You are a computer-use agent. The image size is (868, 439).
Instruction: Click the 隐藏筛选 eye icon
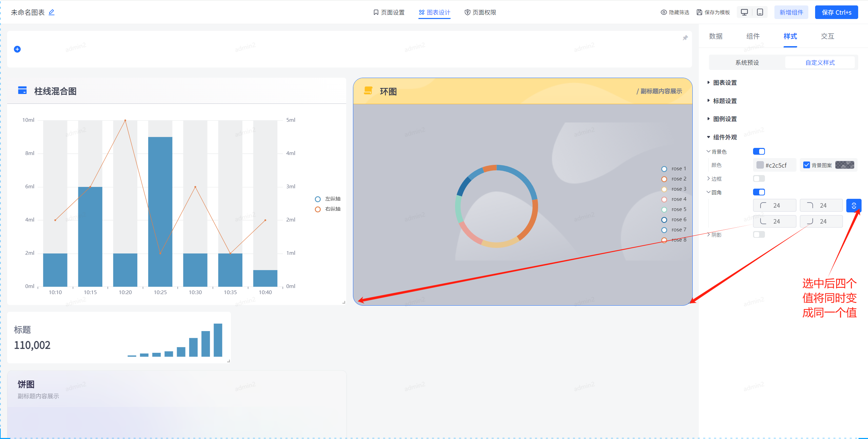coord(664,13)
